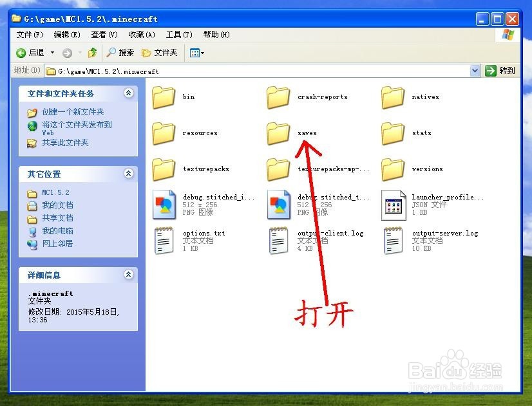
Task: Open the 帮助(H) menu
Action: coord(216,35)
